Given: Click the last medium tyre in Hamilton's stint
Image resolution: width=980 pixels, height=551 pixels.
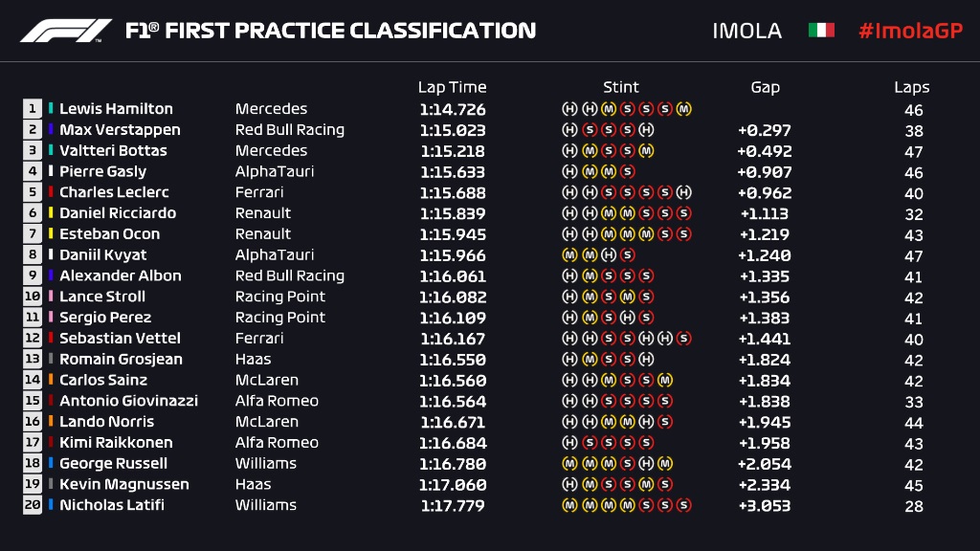Looking at the screenshot, I should click(684, 109).
